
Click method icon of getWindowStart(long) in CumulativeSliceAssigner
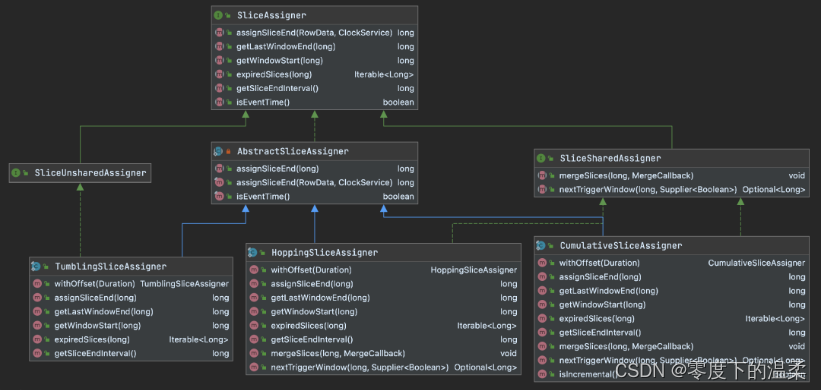click(x=542, y=305)
